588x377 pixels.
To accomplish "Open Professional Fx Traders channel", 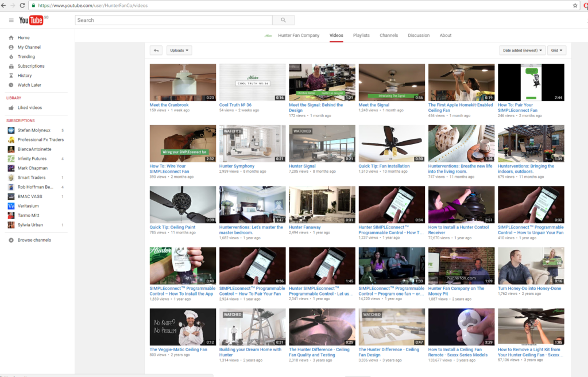I will tap(41, 140).
